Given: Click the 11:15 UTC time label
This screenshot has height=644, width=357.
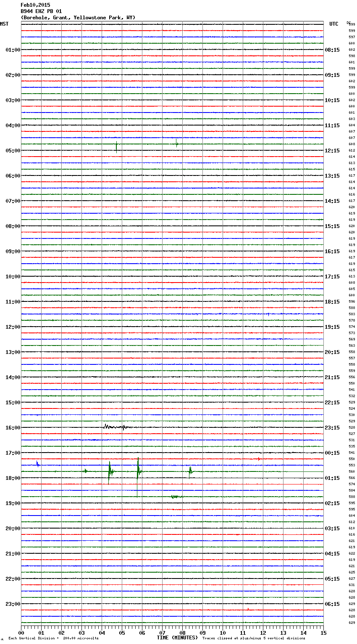Looking at the screenshot, I should pos(332,126).
